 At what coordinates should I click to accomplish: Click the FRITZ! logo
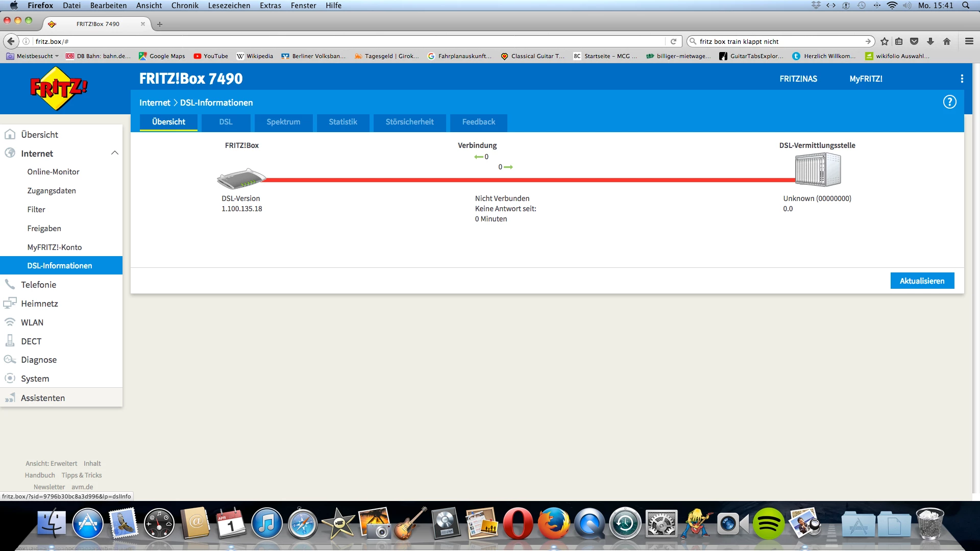59,89
